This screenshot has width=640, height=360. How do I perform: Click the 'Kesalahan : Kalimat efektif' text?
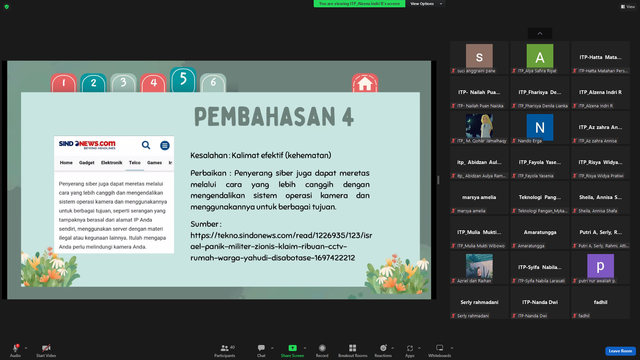(x=261, y=155)
